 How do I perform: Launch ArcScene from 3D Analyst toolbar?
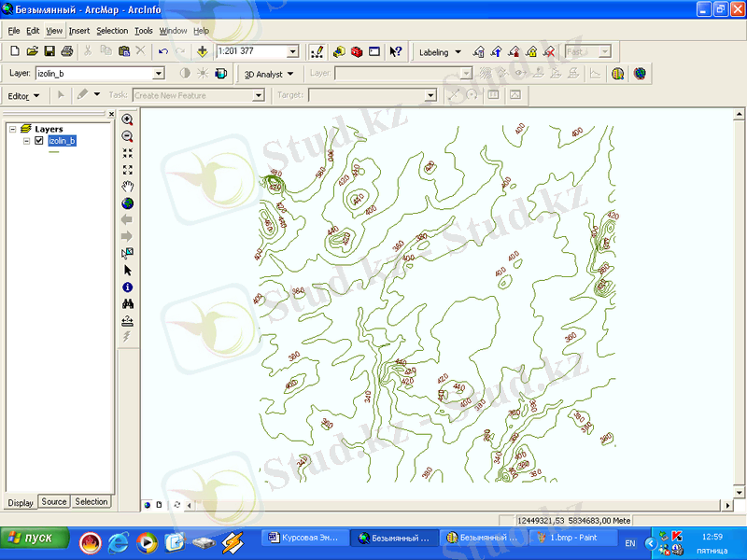click(x=617, y=73)
